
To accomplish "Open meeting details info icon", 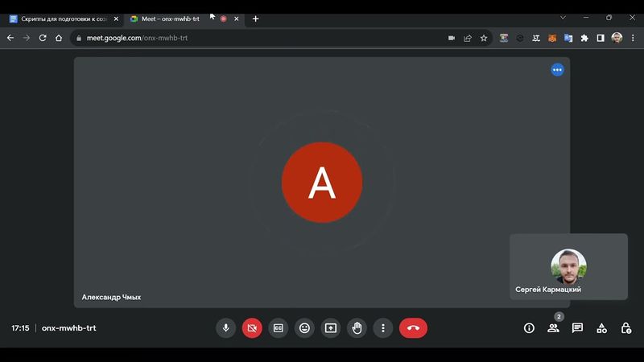I will pos(529,328).
